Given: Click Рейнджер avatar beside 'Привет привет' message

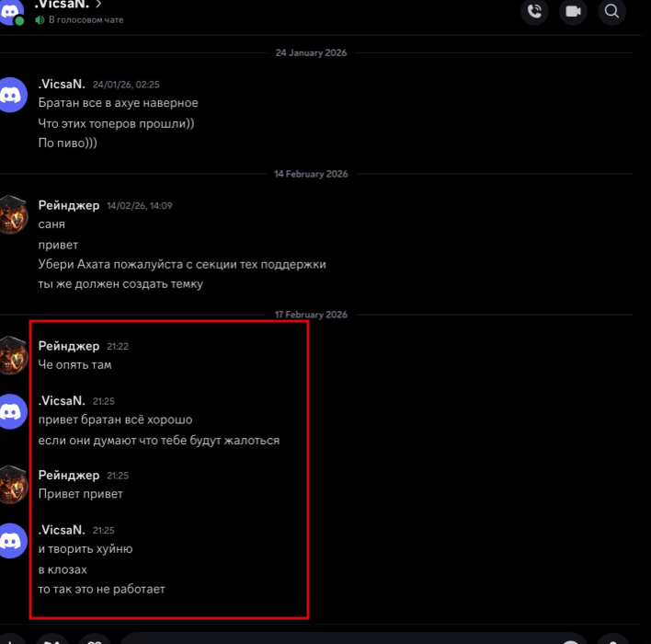Looking at the screenshot, I should 13,485.
